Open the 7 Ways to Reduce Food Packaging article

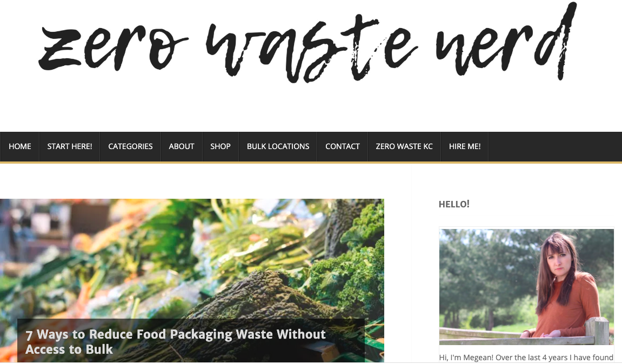(x=175, y=341)
